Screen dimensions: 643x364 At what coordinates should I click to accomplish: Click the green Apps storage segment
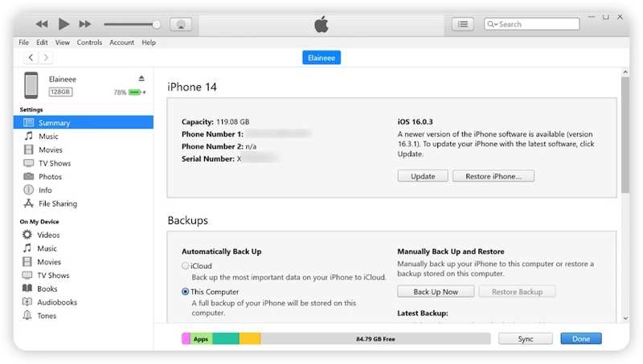pos(201,338)
